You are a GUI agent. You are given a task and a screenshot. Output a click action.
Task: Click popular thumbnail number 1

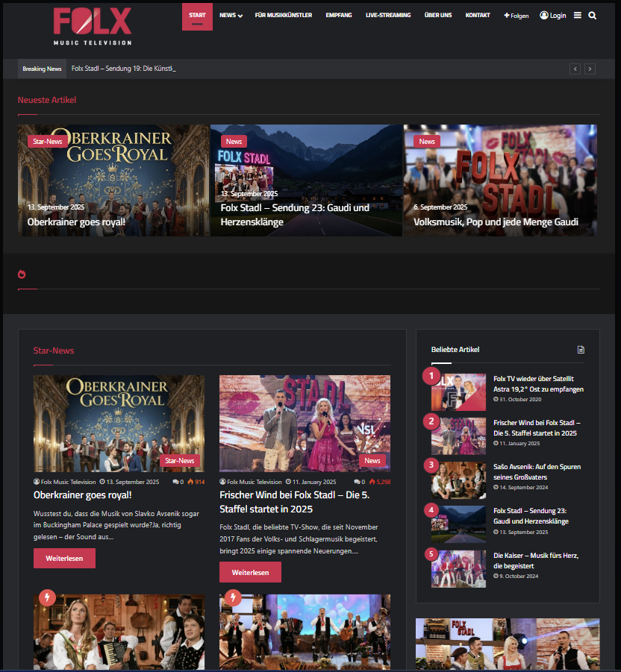click(x=458, y=392)
